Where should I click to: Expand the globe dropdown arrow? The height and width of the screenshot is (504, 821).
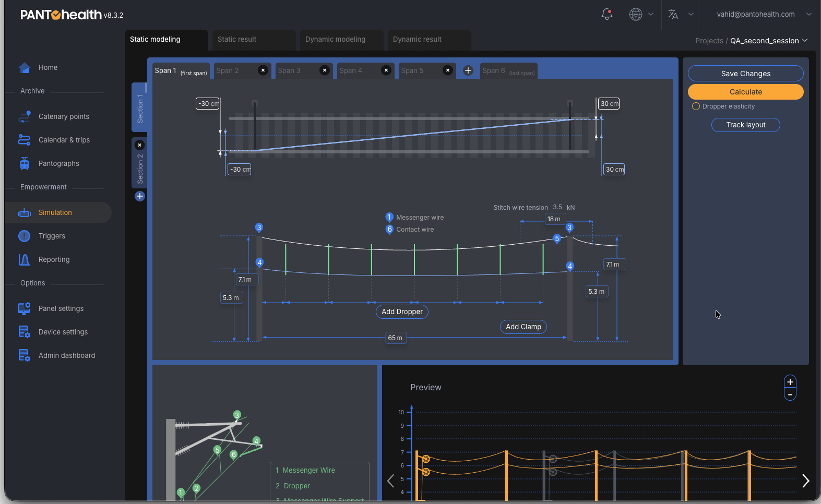pos(651,14)
